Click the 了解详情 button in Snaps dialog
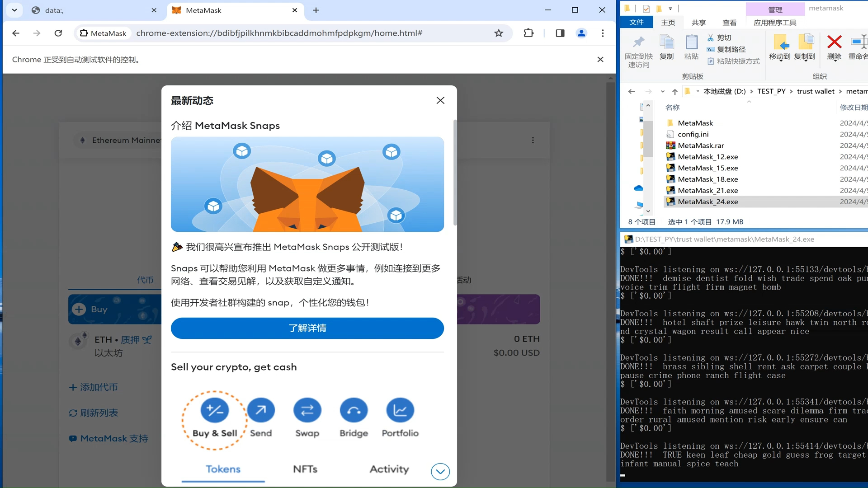 pyautogui.click(x=307, y=328)
